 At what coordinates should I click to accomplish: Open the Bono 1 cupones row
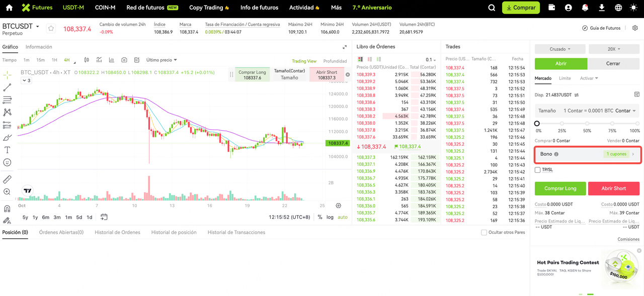tap(587, 154)
